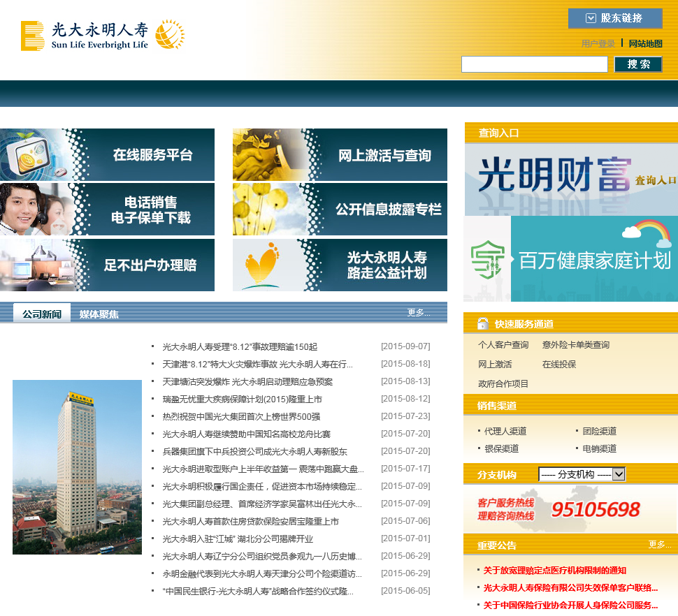Screen dimensions: 678x616
Task: Open news 瑞盈无忧重大疾病保障计划(2015)隆重上市
Action: pyautogui.click(x=242, y=399)
